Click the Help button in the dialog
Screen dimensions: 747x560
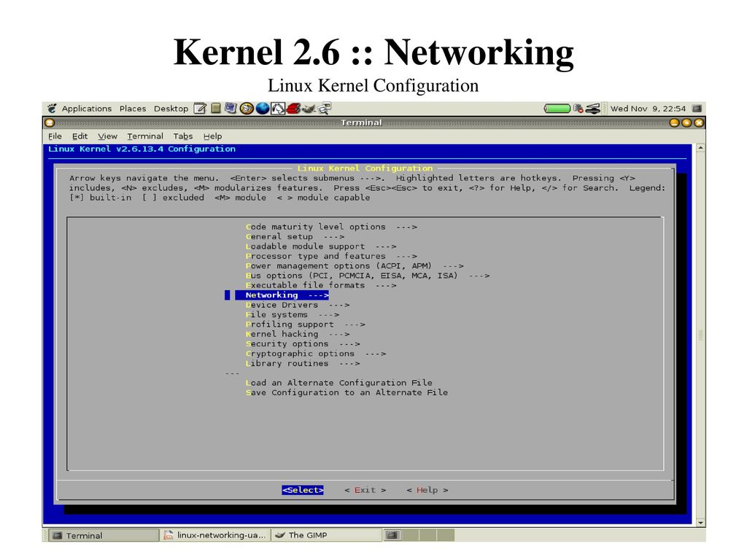(427, 490)
